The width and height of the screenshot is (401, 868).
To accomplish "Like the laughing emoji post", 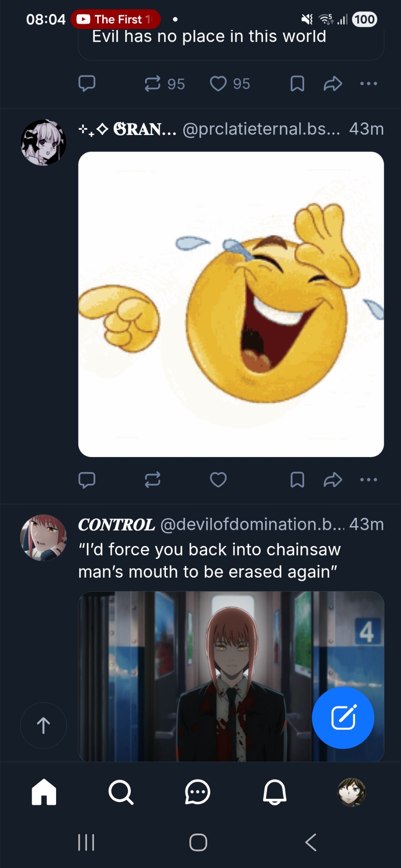I will pos(218,480).
